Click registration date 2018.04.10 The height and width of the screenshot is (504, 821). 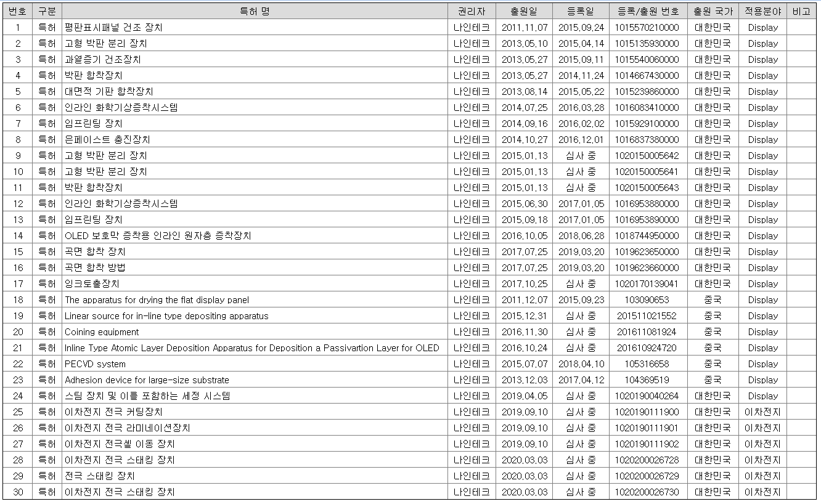tap(581, 364)
